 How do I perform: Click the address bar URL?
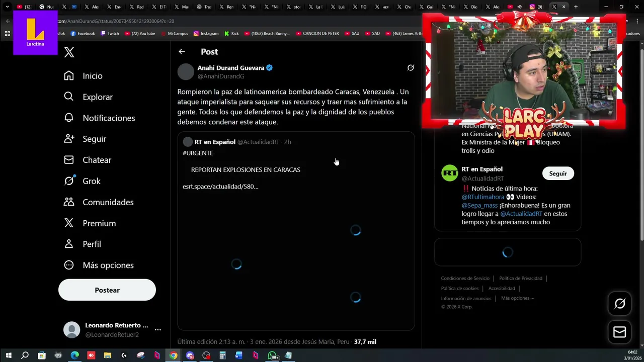click(116, 21)
